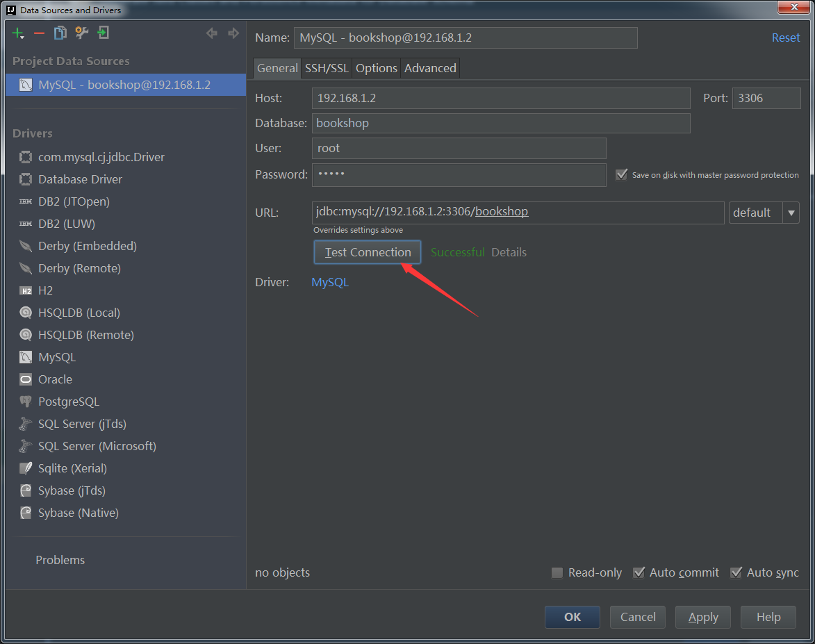Open the SSH/SSL tab

tap(327, 68)
